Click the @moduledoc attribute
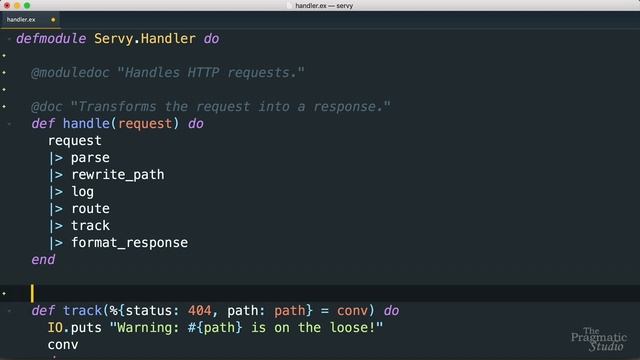This screenshot has width=640, height=360. pos(70,73)
